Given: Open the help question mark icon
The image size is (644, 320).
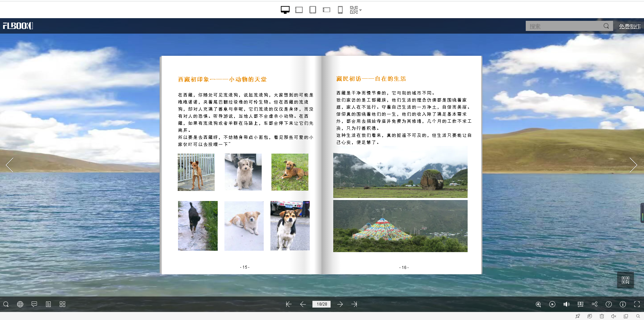Looking at the screenshot, I should [609, 304].
